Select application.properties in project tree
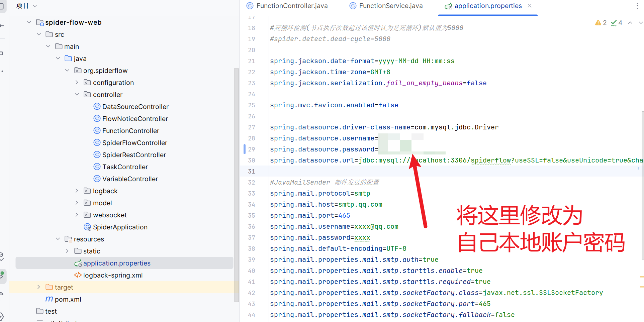The height and width of the screenshot is (322, 644). click(124, 263)
